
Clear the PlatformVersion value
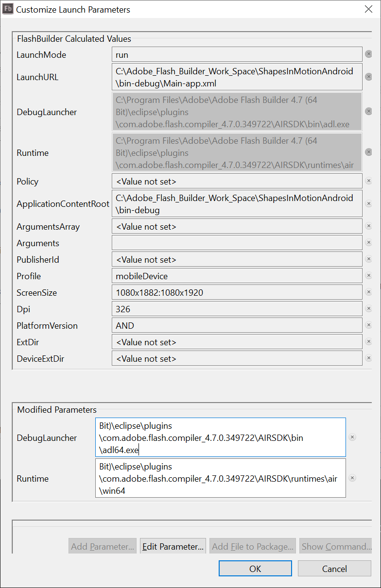368,325
